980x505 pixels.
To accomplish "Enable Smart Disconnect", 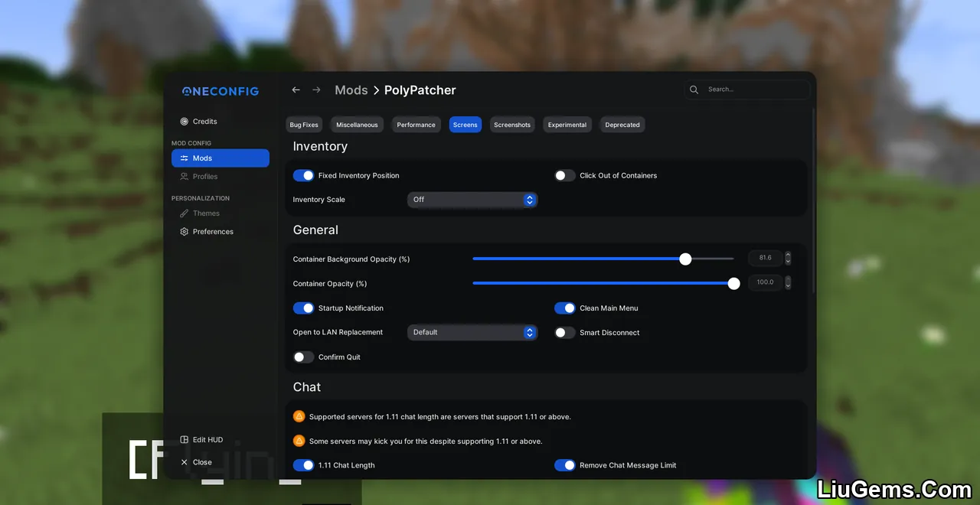I will click(565, 333).
